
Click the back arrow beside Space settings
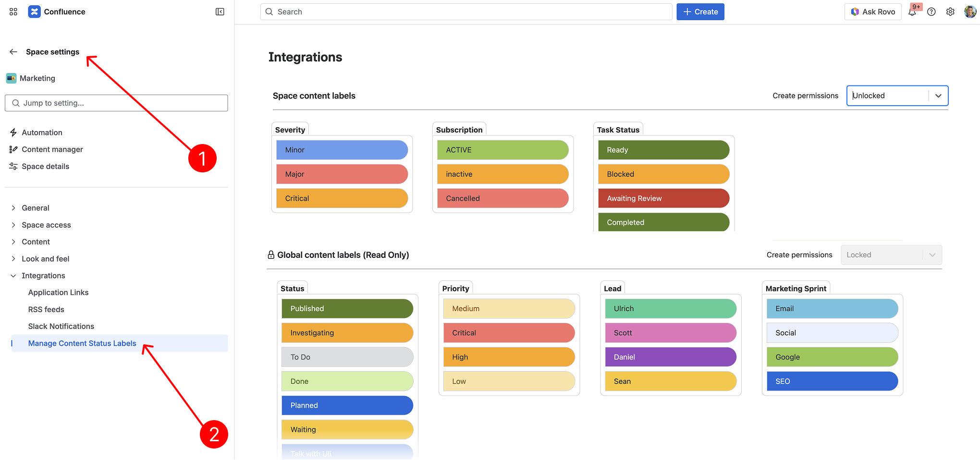[13, 52]
